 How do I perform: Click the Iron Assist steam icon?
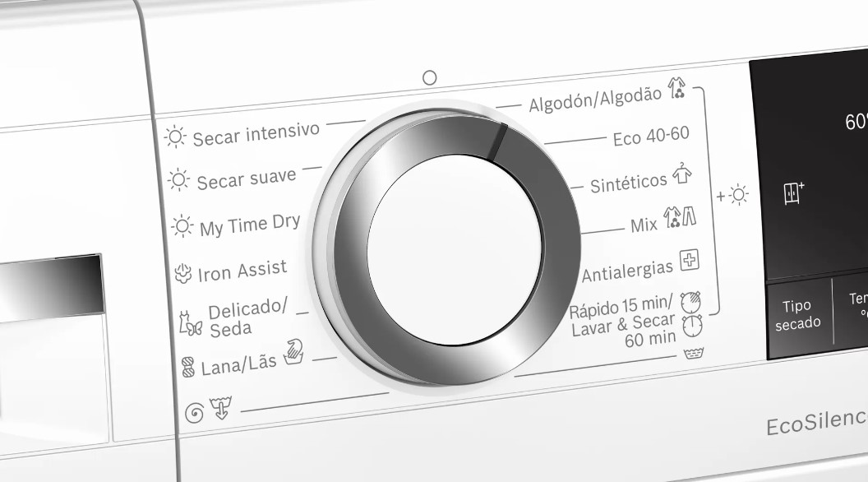point(183,273)
